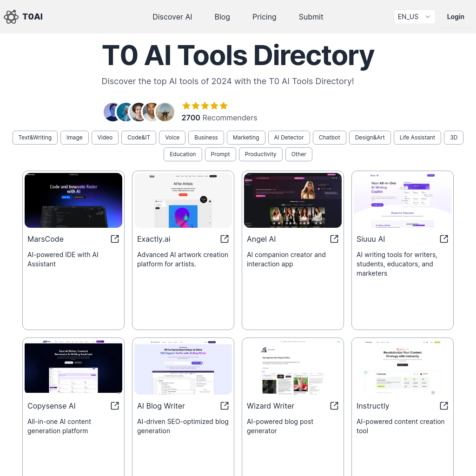Image resolution: width=476 pixels, height=476 pixels.
Task: Choose the Marketing category tag
Action: pos(246,138)
